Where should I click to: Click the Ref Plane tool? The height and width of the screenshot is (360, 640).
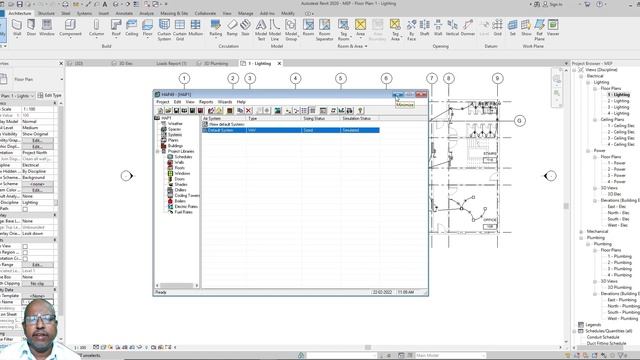tap(540, 29)
